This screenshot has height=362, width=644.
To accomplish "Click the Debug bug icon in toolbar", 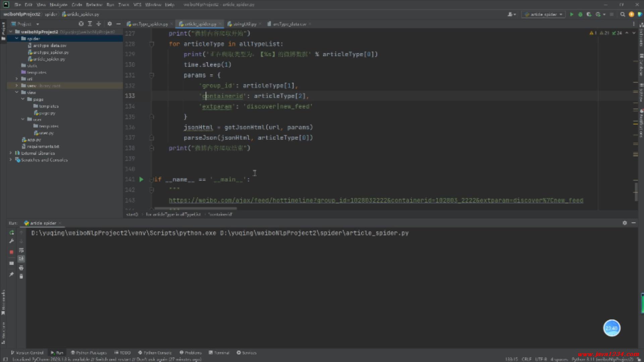I will pyautogui.click(x=580, y=14).
